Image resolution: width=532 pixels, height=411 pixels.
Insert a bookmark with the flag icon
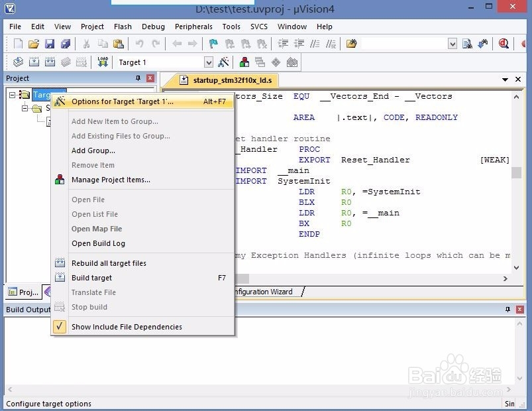[x=213, y=44]
